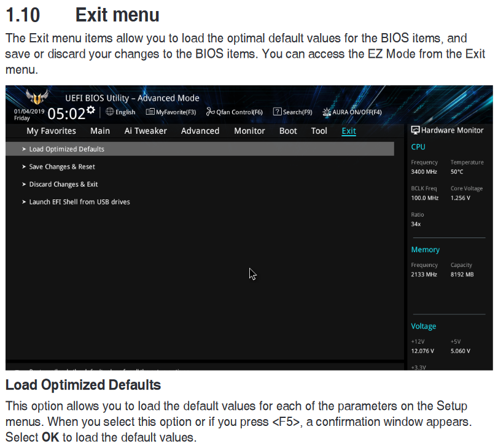This screenshot has height=448, width=498.
Task: Click the 3400 MHz CPU frequency value
Action: pos(424,172)
